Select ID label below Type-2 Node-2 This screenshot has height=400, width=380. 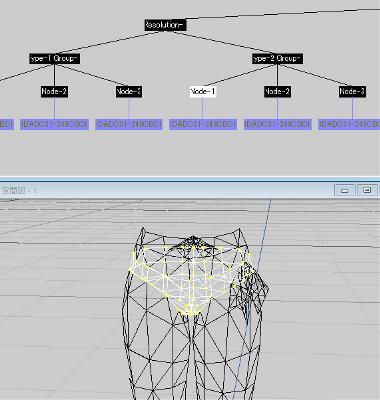278,124
